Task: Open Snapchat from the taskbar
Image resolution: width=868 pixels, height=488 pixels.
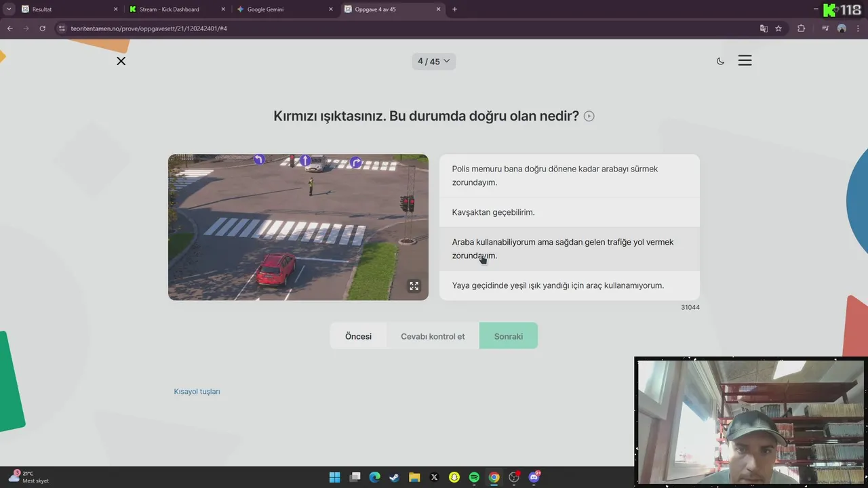Action: [454, 477]
